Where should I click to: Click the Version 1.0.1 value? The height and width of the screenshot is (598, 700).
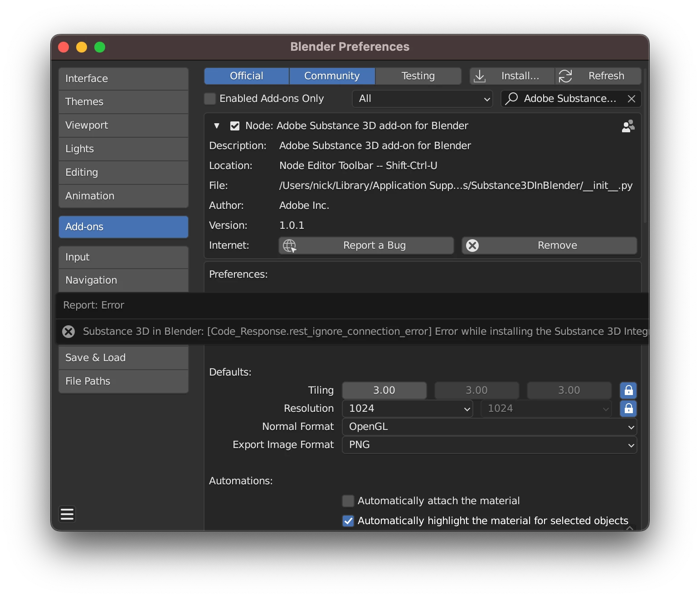tap(292, 226)
